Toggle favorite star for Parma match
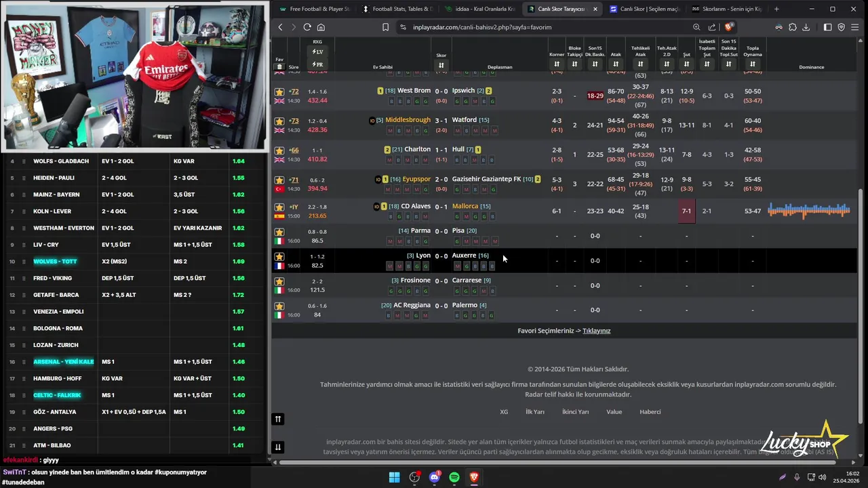The width and height of the screenshot is (868, 488). pyautogui.click(x=279, y=232)
